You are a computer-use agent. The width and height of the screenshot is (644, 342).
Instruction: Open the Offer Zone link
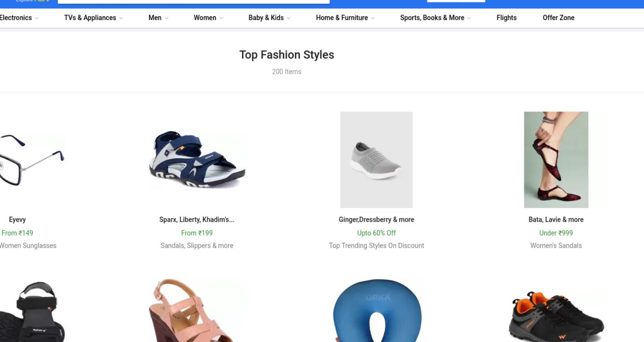pyautogui.click(x=558, y=18)
